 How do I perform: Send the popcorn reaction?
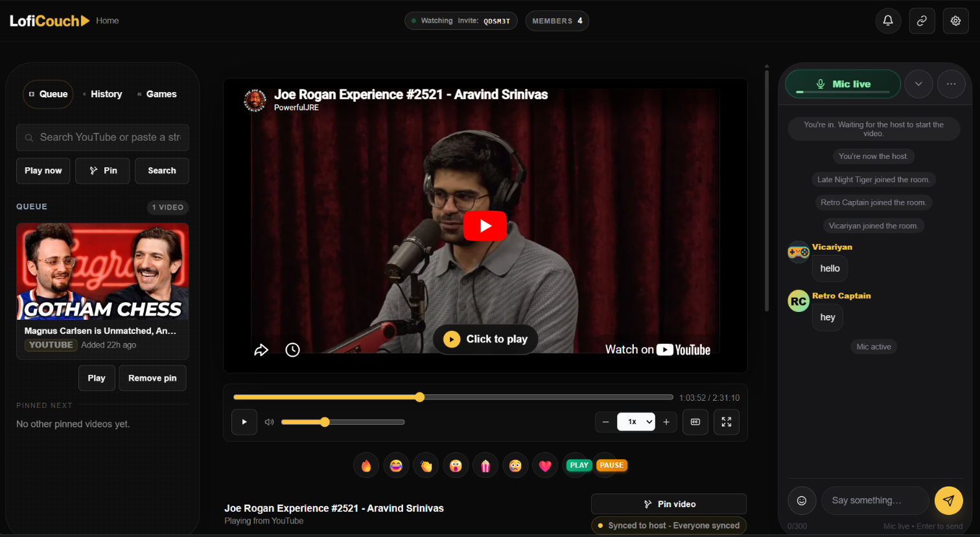point(485,466)
